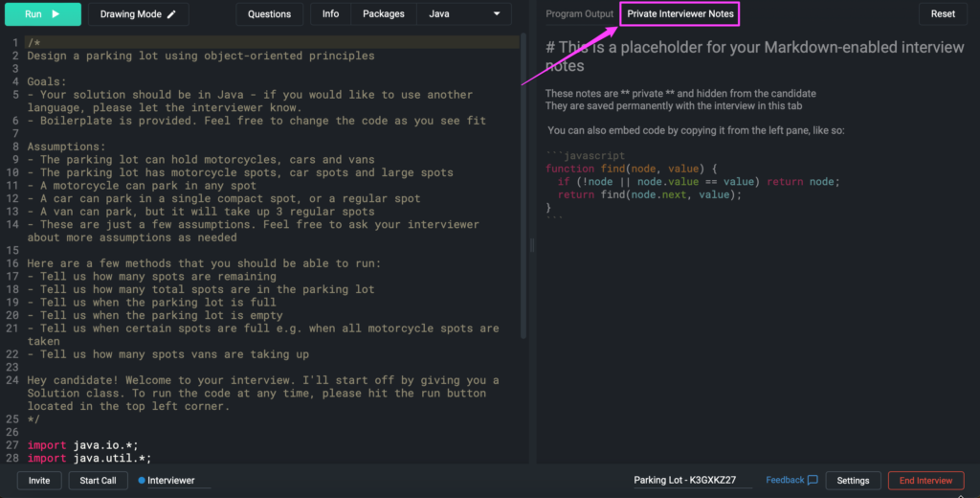The width and height of the screenshot is (980, 498).
Task: Click the Run button to execute the code
Action: (42, 13)
